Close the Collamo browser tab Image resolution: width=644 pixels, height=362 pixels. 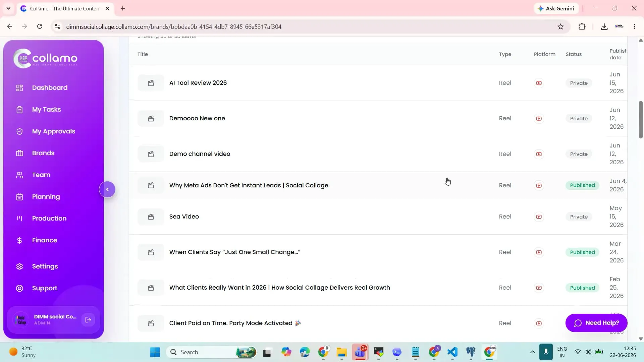click(x=107, y=8)
